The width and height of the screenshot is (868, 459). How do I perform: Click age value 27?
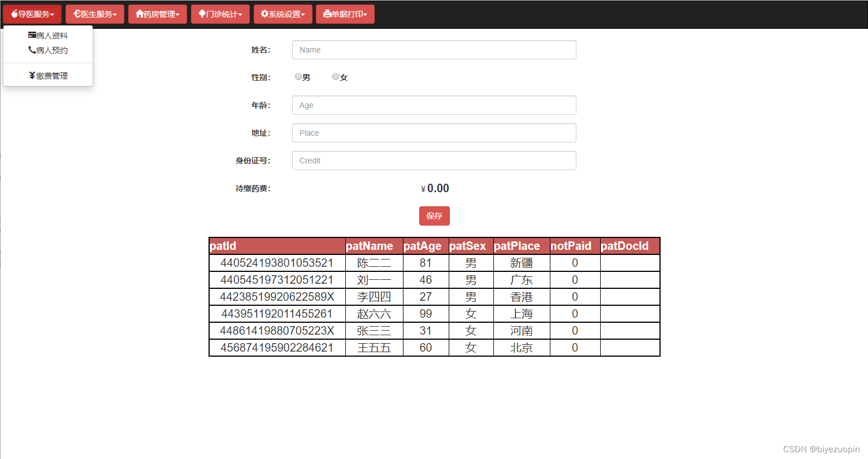click(x=426, y=297)
